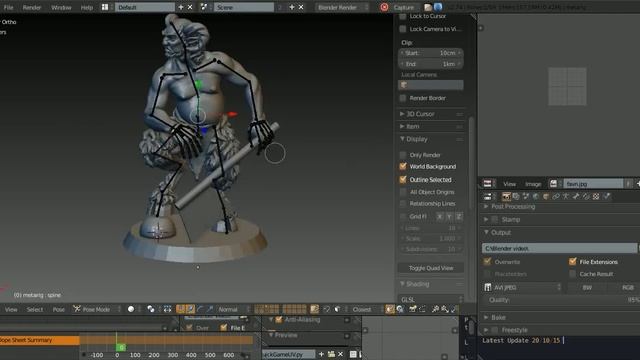This screenshot has width=640, height=360.
Task: Open Image menu in image editor header
Action: 533,184
